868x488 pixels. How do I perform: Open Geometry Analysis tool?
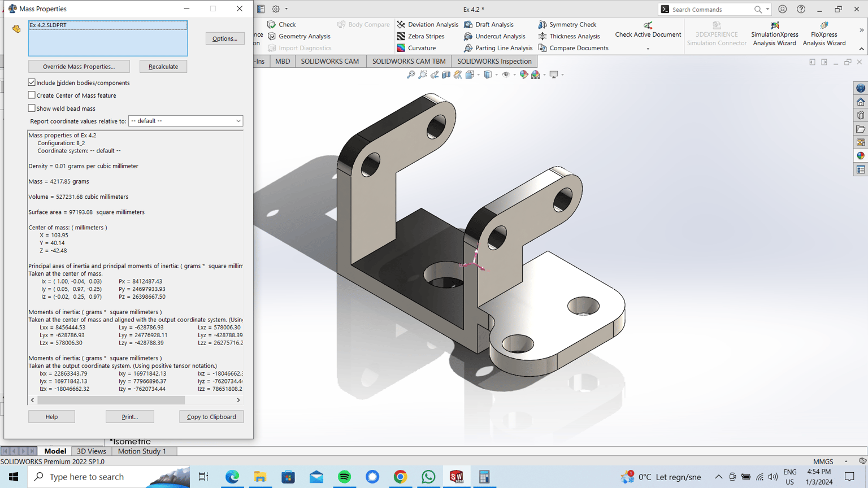coord(298,36)
